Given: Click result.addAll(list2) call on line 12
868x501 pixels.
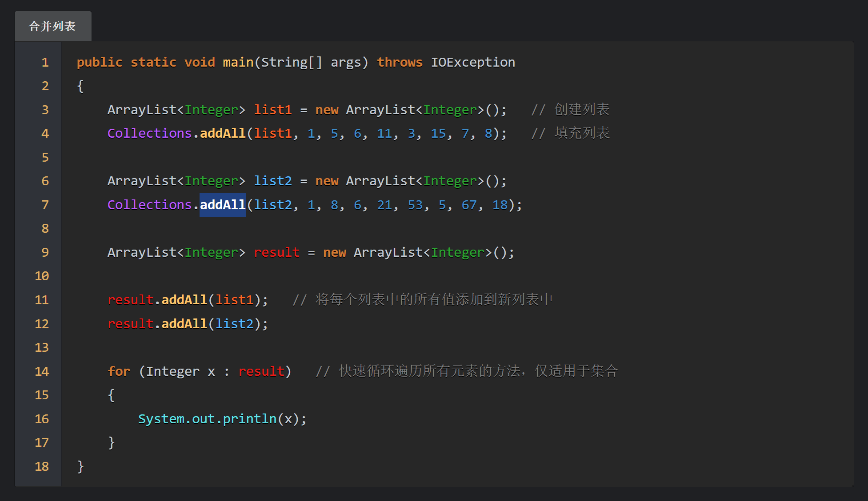Looking at the screenshot, I should point(187,324).
